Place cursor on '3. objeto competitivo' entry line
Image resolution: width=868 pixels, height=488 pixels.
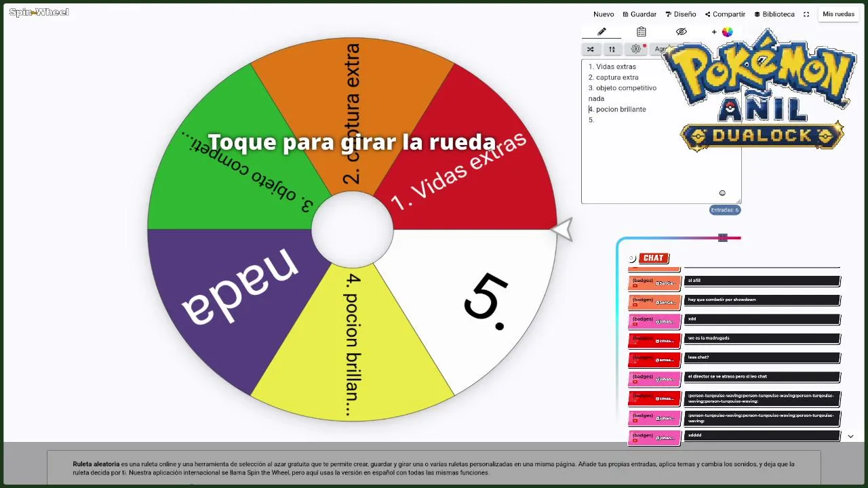coord(623,88)
